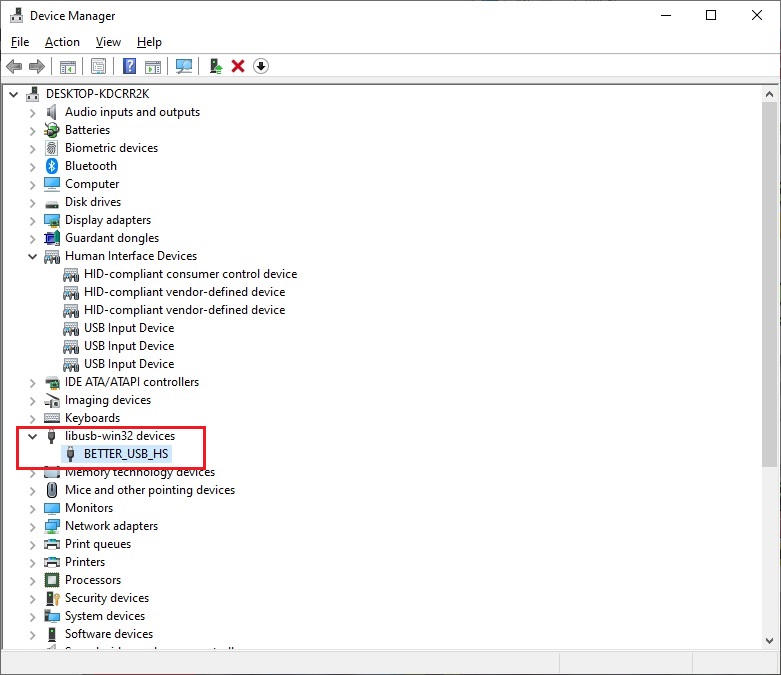Scan for hardware changes toolbar icon
The image size is (781, 675).
pos(184,66)
